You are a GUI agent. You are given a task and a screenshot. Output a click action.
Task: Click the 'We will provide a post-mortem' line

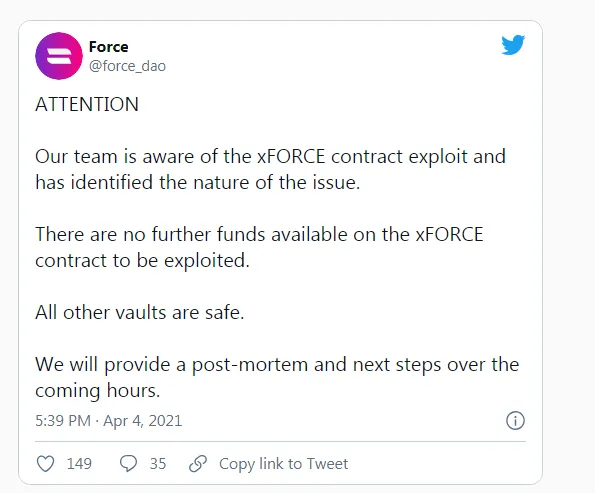[277, 365]
